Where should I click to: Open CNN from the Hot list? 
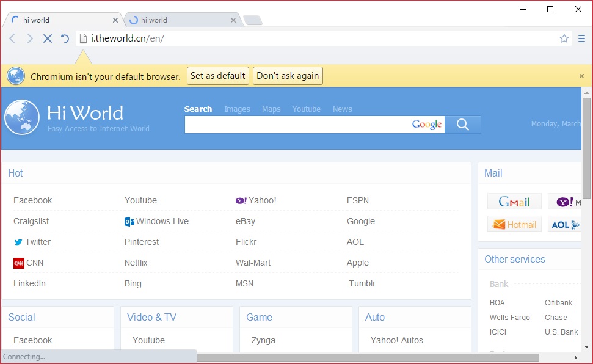pyautogui.click(x=28, y=263)
